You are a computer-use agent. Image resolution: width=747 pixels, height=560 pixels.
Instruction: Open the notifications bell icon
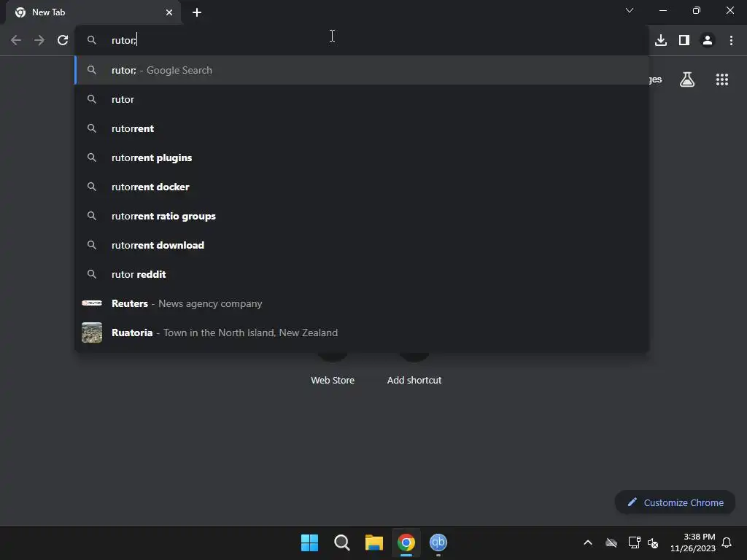pyautogui.click(x=727, y=542)
